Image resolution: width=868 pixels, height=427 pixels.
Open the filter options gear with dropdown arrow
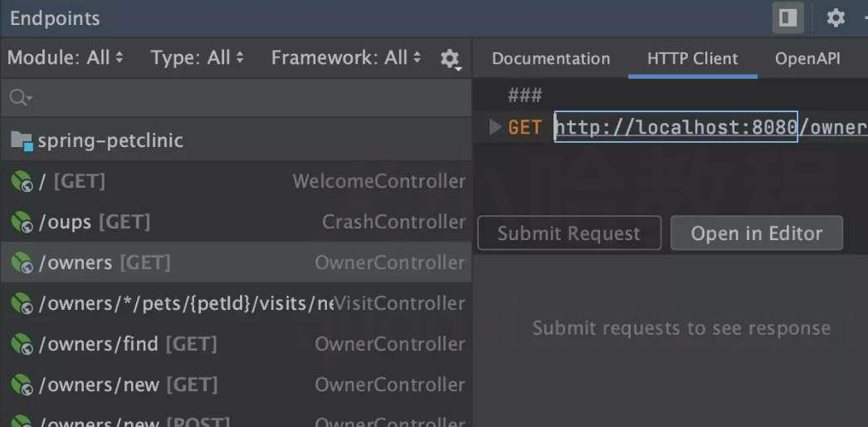tap(450, 58)
